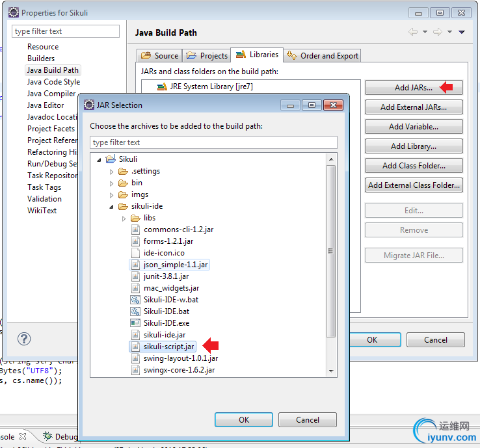Viewport: 480px width, 448px height.
Task: Click the JAR Selection vertical scrollbar thumb
Action: coord(331,251)
